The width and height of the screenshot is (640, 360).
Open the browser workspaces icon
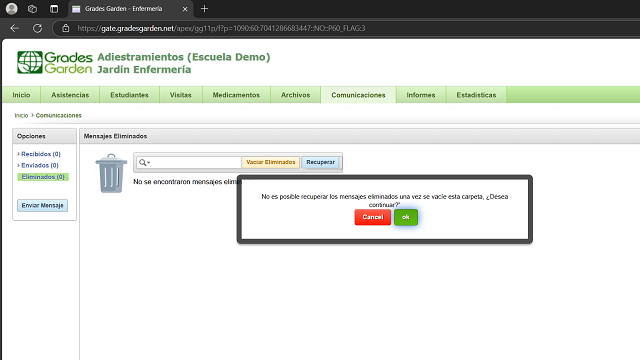pos(32,9)
